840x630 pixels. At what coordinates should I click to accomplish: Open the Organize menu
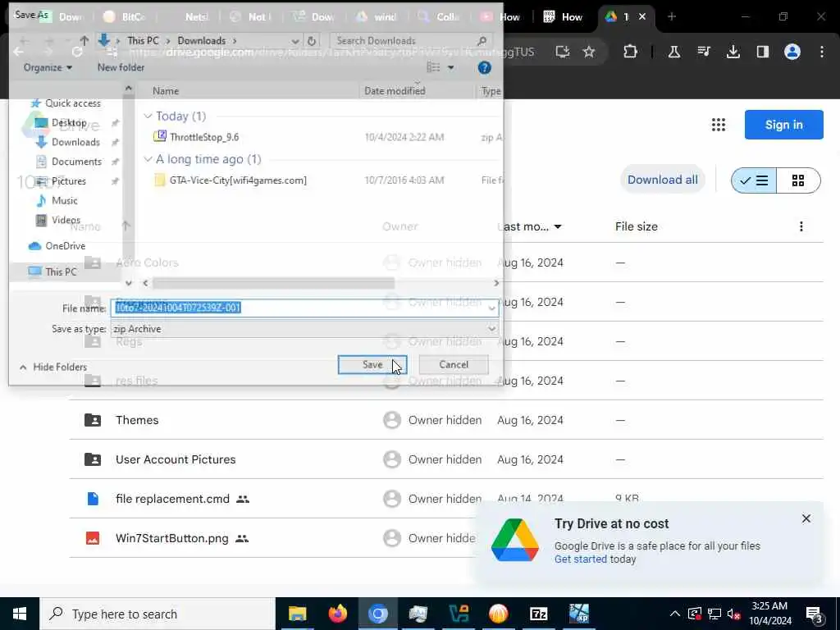coord(48,67)
